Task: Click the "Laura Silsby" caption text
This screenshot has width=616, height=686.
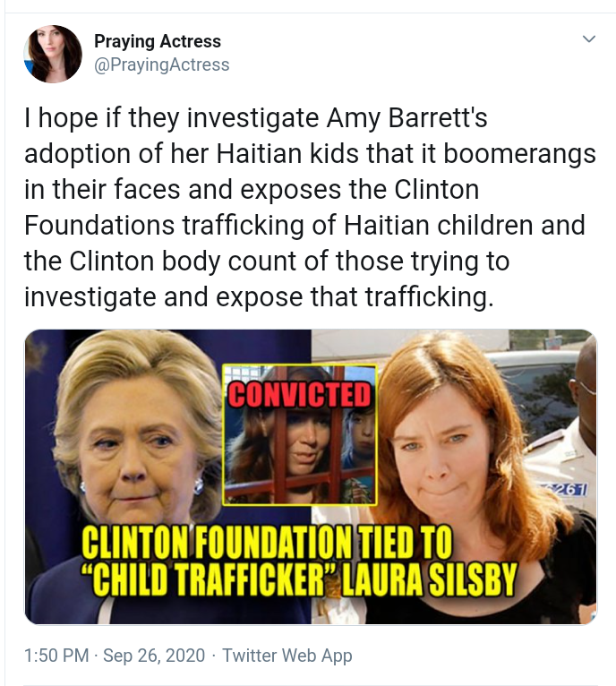Action: tap(428, 581)
